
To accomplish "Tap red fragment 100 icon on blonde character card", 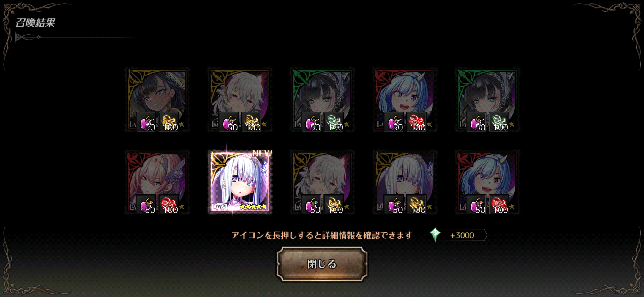I will click(169, 205).
